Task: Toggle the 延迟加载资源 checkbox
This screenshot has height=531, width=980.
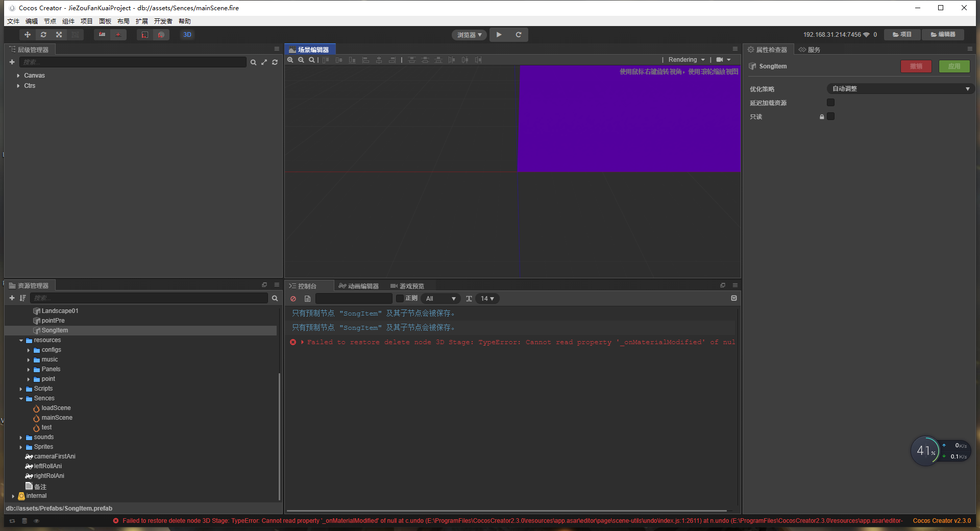Action: (x=831, y=103)
